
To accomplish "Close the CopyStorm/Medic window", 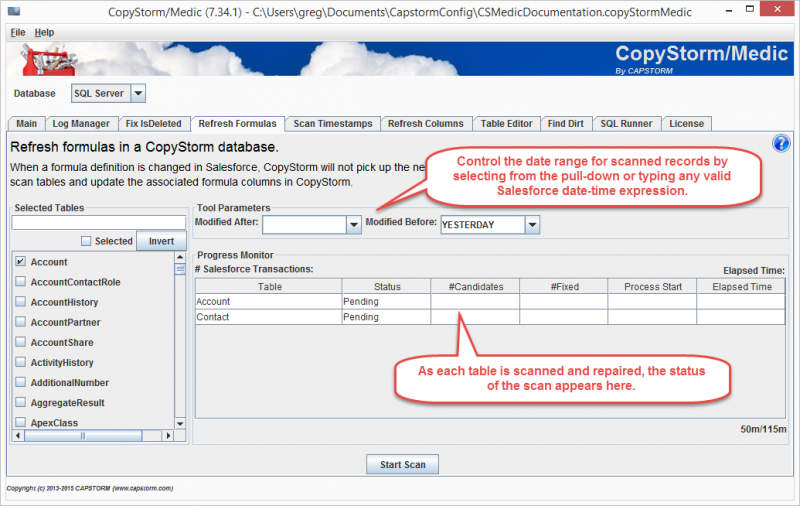I will coord(777,9).
